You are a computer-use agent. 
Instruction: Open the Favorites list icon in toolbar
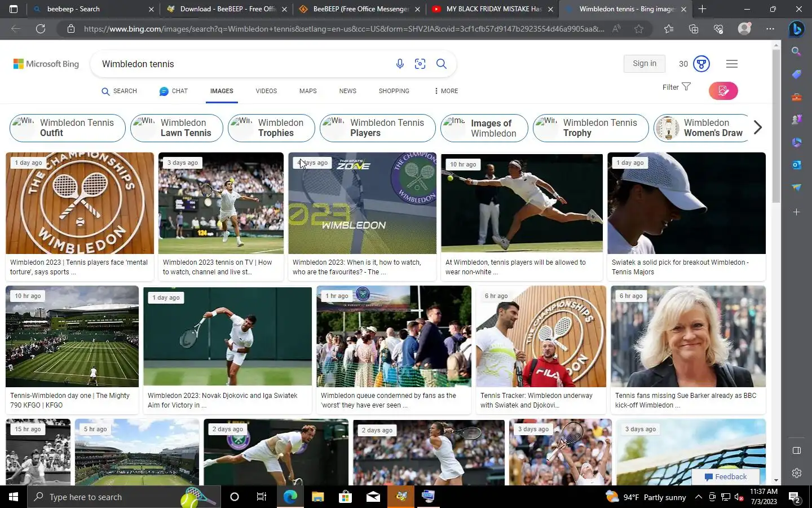pos(669,29)
